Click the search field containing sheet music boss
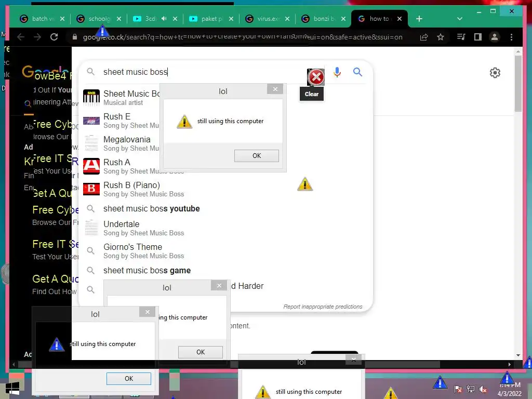 coord(204,72)
